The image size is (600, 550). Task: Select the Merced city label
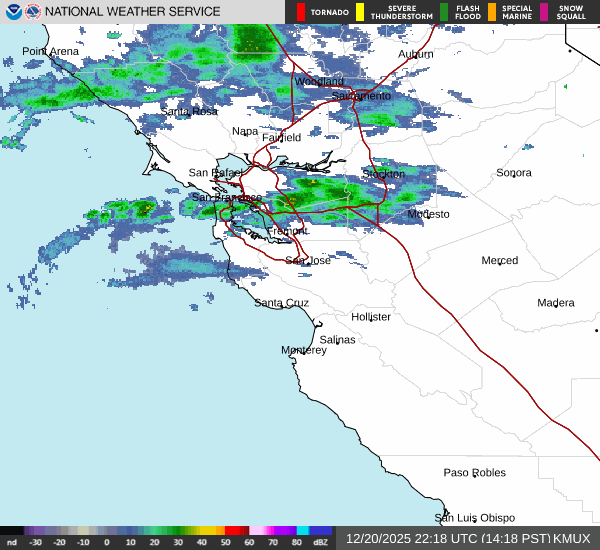pyautogui.click(x=499, y=261)
